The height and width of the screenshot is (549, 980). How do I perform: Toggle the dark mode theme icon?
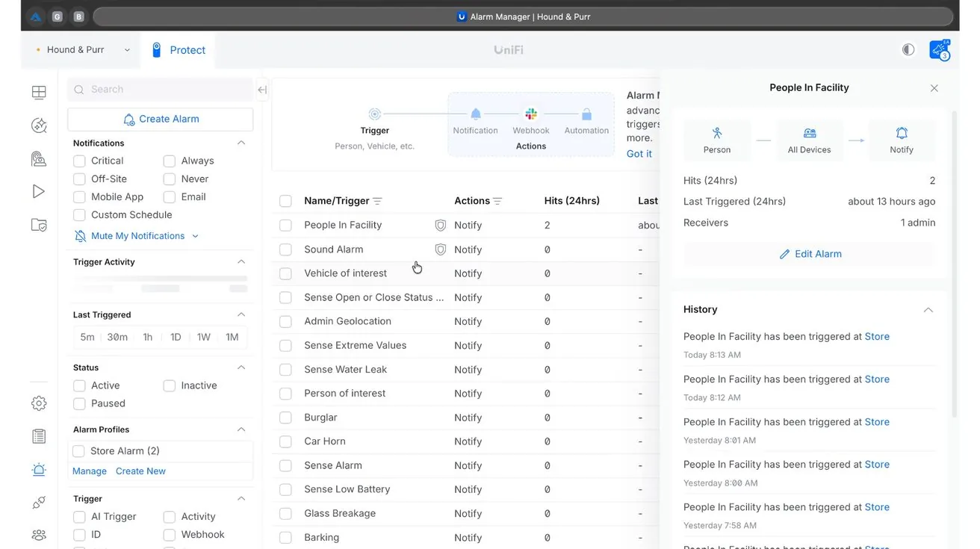(x=908, y=50)
